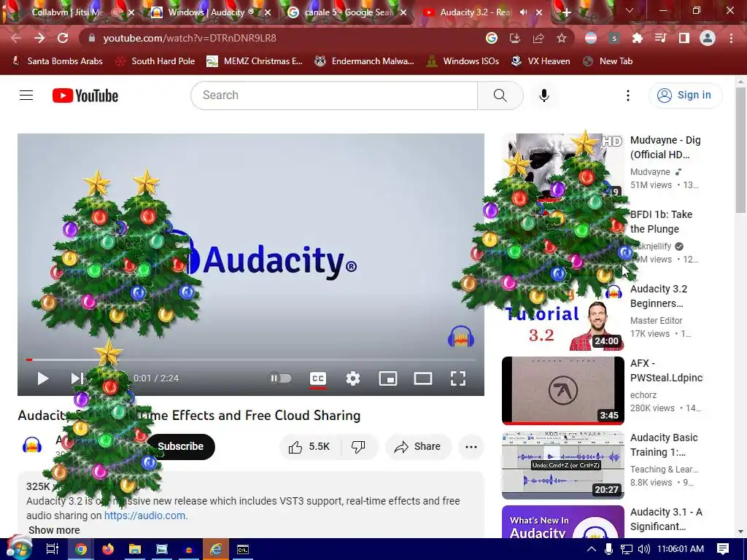Open a new browser tab
This screenshot has height=560, width=747.
click(x=566, y=12)
